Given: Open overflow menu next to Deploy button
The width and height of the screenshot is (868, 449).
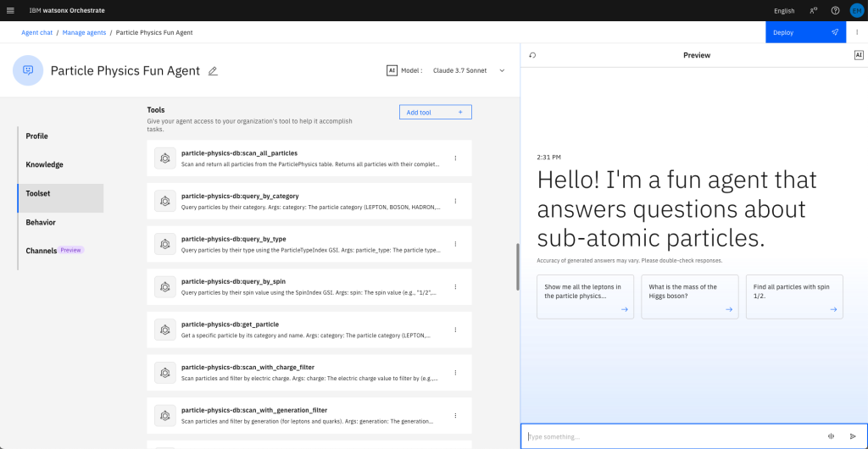Looking at the screenshot, I should click(857, 32).
